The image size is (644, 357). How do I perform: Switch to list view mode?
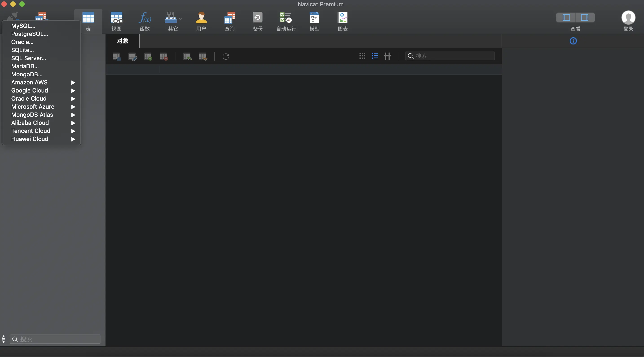pyautogui.click(x=375, y=56)
